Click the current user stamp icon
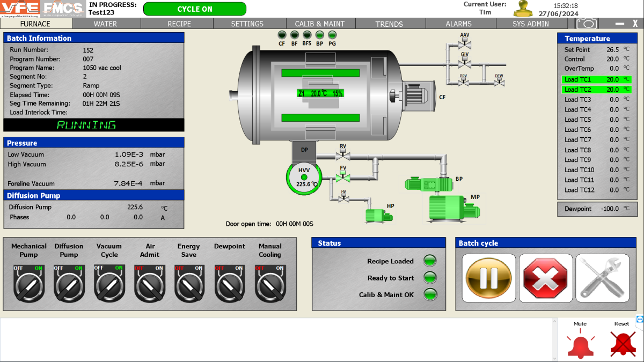 (x=524, y=9)
